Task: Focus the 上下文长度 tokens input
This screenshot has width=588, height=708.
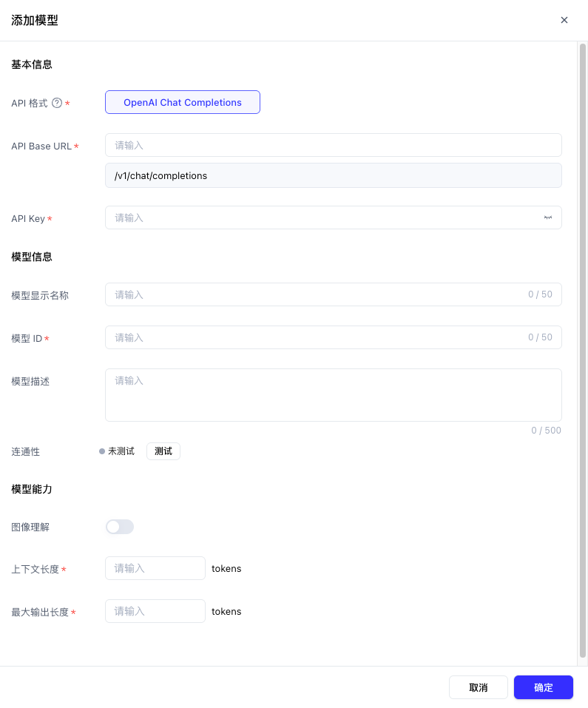Action: 155,568
